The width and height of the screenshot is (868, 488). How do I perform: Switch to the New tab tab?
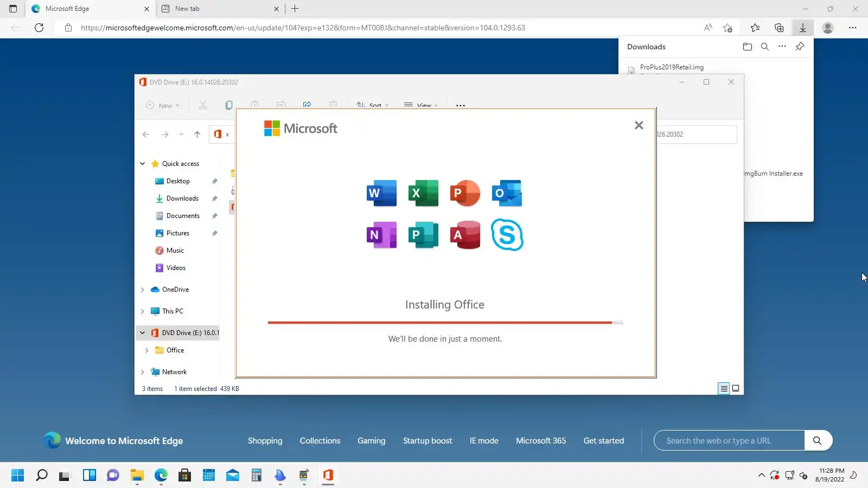219,9
